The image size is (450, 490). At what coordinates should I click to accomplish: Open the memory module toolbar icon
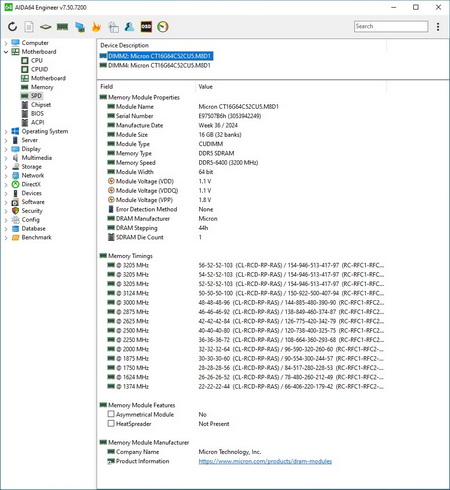(62, 27)
